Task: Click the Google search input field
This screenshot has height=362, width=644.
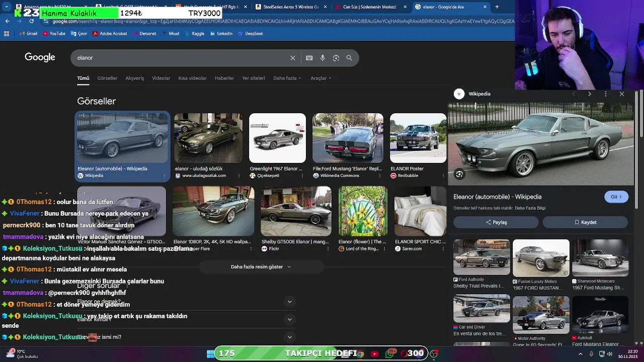Action: tap(181, 58)
